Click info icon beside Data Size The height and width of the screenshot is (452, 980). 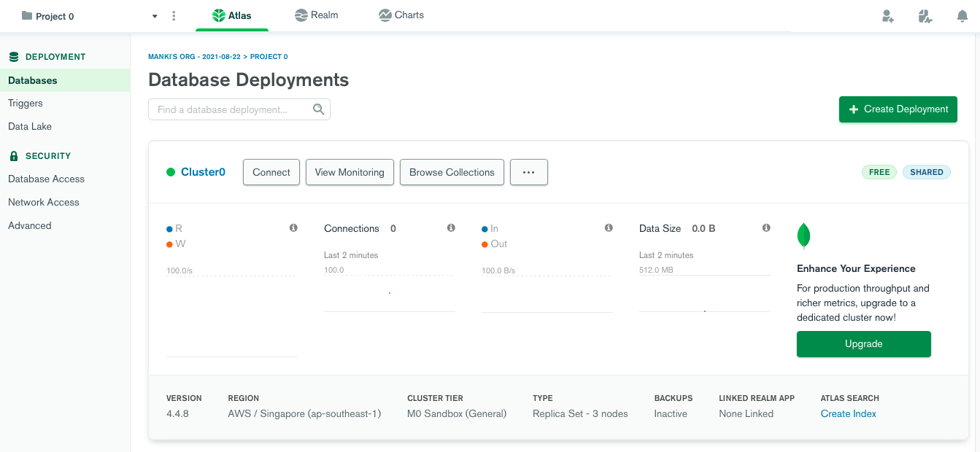point(766,228)
